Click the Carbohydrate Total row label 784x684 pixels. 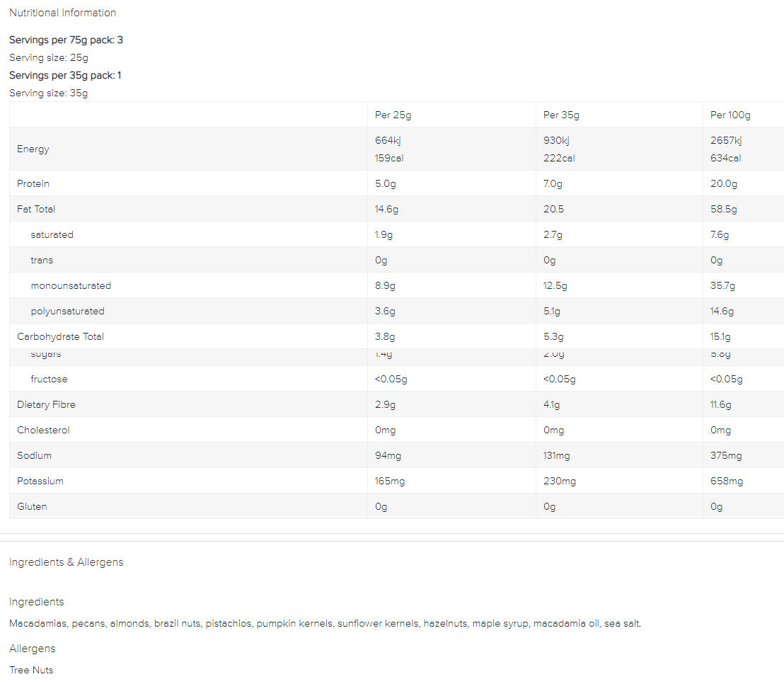pyautogui.click(x=60, y=336)
